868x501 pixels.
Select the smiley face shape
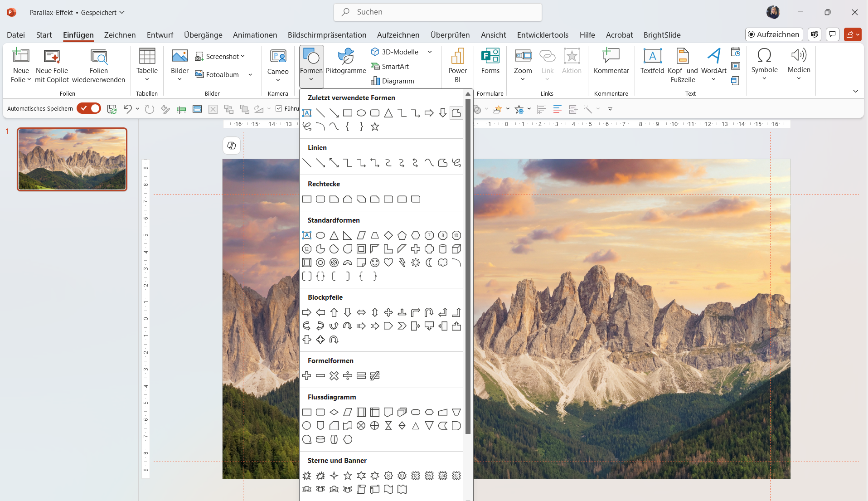(x=375, y=263)
